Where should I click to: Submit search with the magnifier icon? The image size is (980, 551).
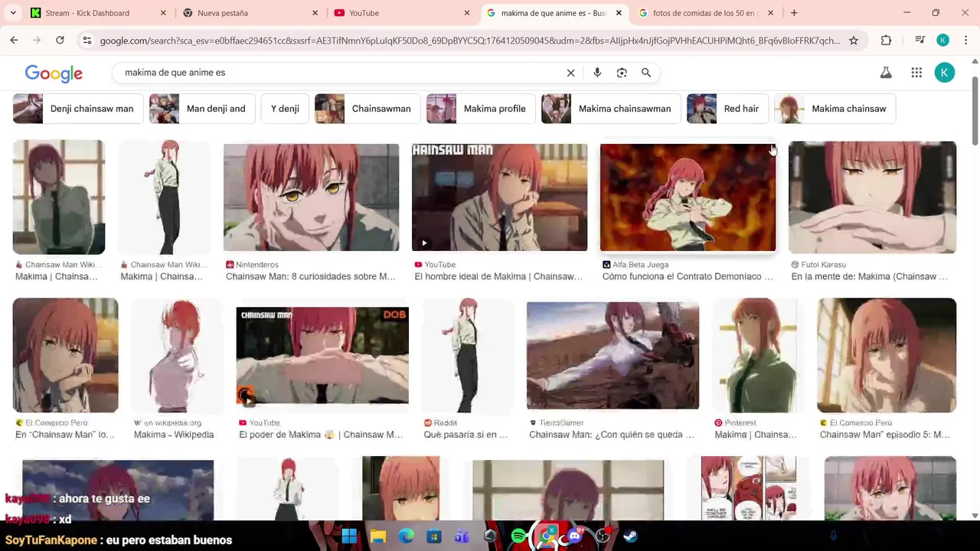[646, 73]
